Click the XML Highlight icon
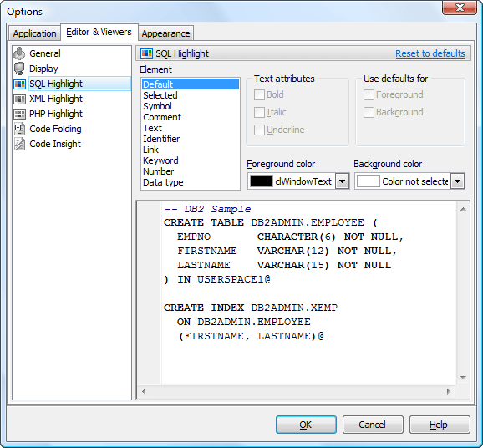The height and width of the screenshot is (448, 483). [x=19, y=99]
